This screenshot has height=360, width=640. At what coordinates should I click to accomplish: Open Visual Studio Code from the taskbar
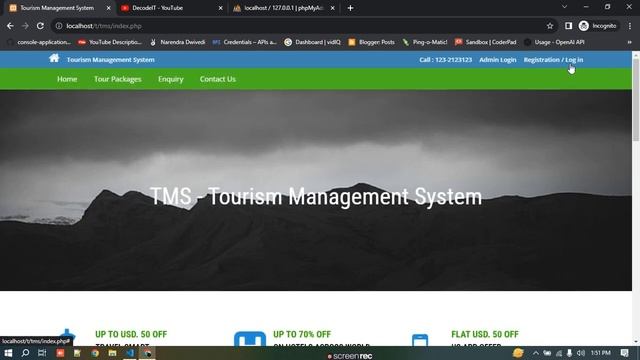pos(130,353)
